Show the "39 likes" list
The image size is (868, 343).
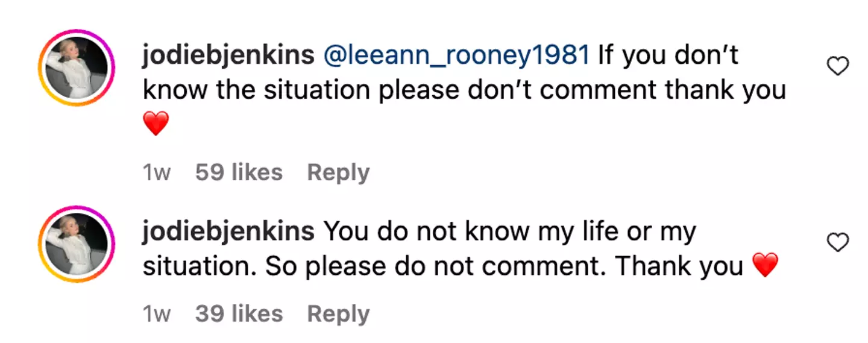[x=239, y=314]
